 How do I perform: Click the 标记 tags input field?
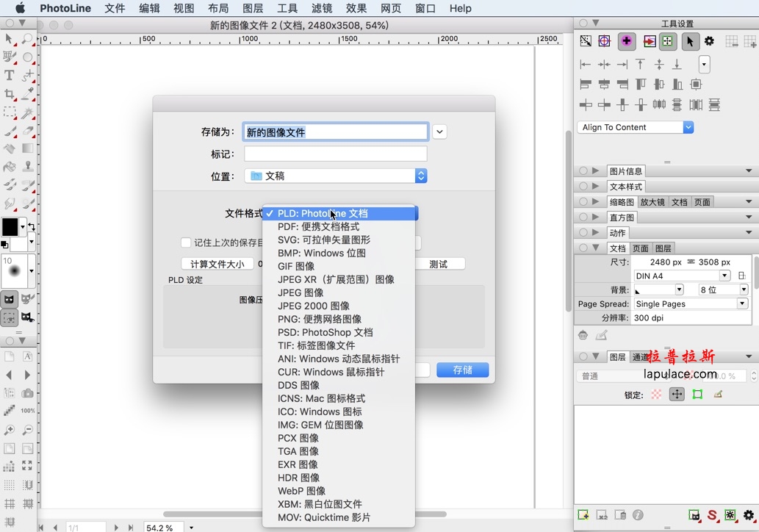pos(336,154)
